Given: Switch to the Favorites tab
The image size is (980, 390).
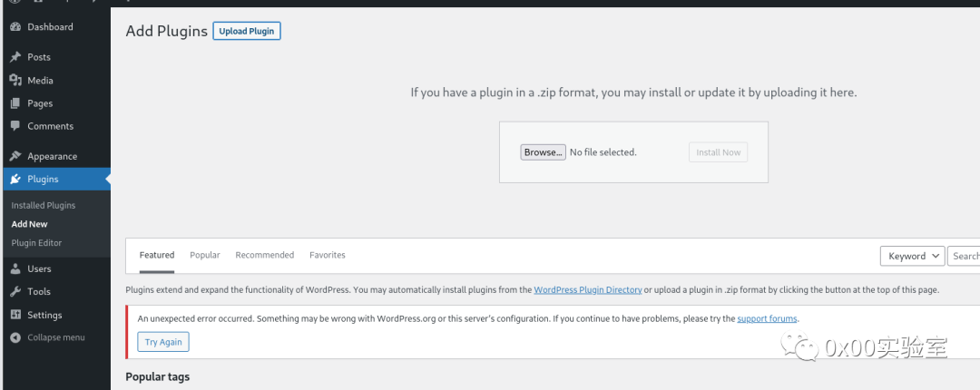Looking at the screenshot, I should click(328, 255).
